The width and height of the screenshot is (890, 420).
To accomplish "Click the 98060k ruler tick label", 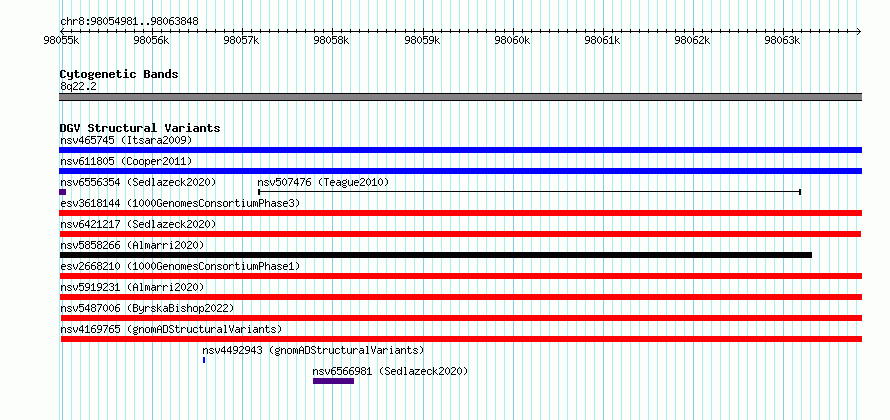I will 512,41.
